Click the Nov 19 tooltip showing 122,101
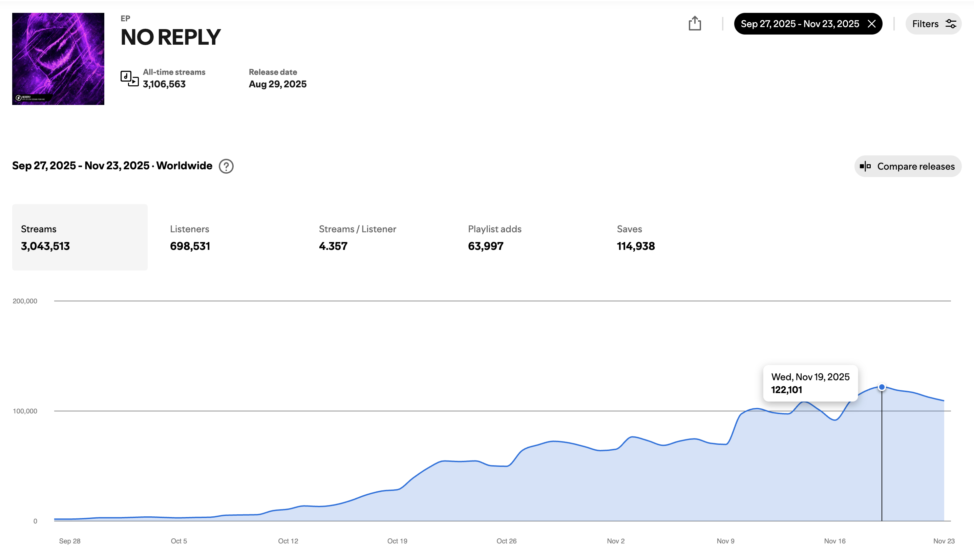The width and height of the screenshot is (974, 560). point(810,383)
